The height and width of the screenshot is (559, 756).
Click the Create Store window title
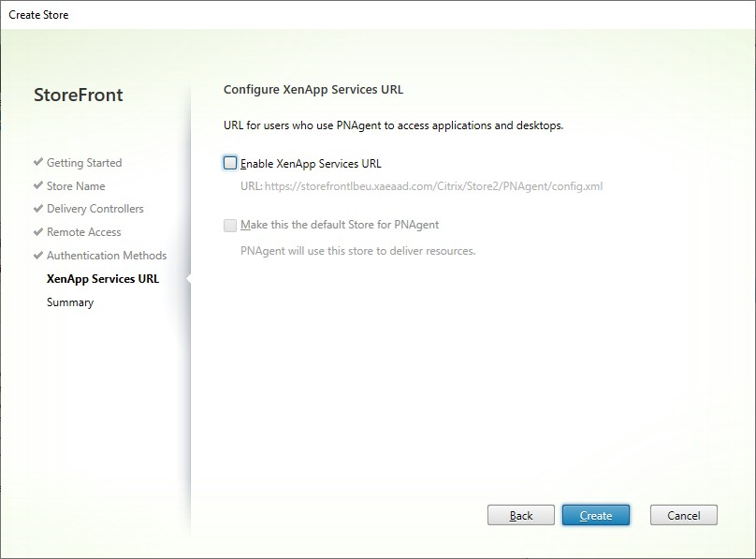pyautogui.click(x=38, y=15)
